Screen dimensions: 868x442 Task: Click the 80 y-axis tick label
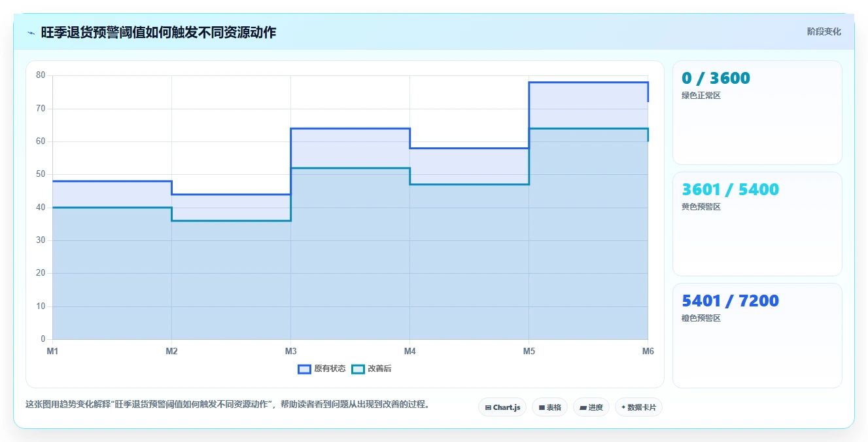coord(41,75)
